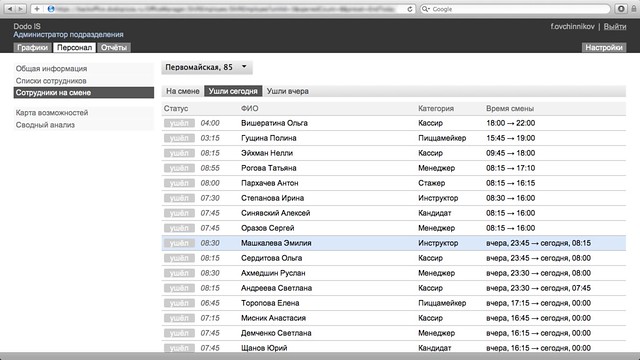The width and height of the screenshot is (640, 360).
Task: Select employee Эйхман Нелли
Action: point(267,153)
